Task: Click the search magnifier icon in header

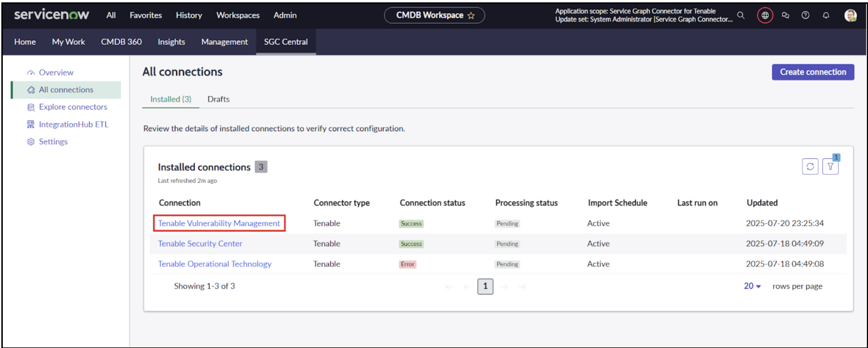Action: (741, 15)
